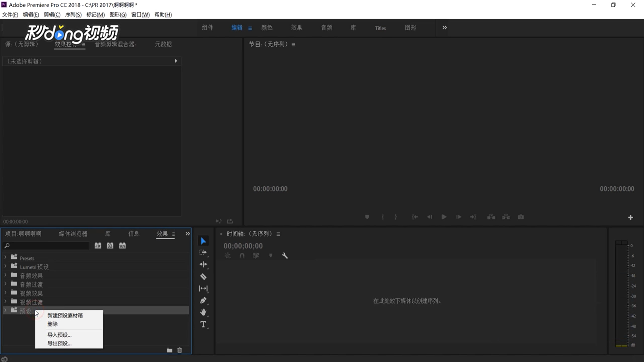
Task: Switch to Titles workspace
Action: pos(380,28)
